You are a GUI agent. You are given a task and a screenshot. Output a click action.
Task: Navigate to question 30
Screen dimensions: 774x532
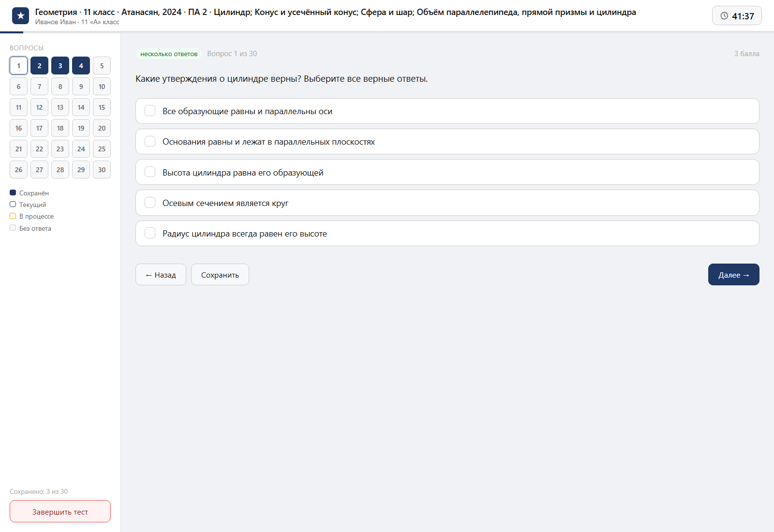102,170
